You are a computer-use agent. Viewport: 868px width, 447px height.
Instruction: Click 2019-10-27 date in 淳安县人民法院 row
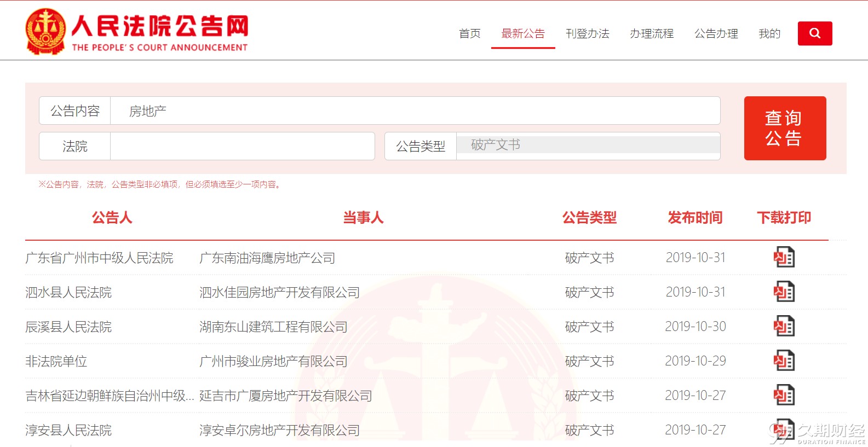(695, 430)
